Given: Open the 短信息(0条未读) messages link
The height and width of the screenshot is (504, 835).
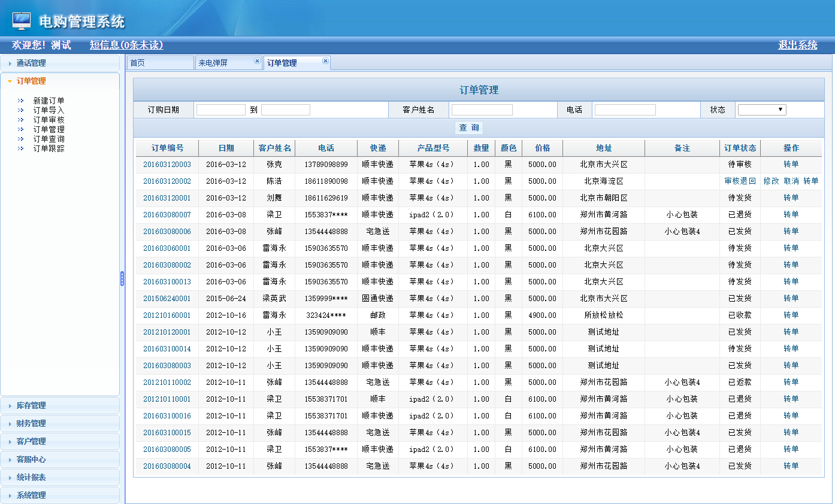Looking at the screenshot, I should point(126,45).
